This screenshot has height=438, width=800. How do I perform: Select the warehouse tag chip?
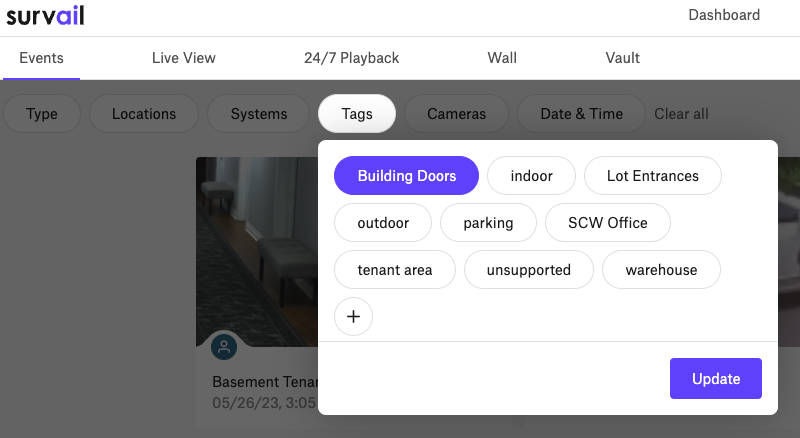coord(661,270)
